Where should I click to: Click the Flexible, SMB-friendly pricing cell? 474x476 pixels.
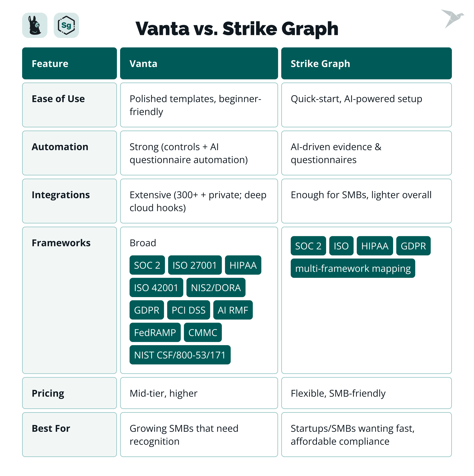pos(338,393)
